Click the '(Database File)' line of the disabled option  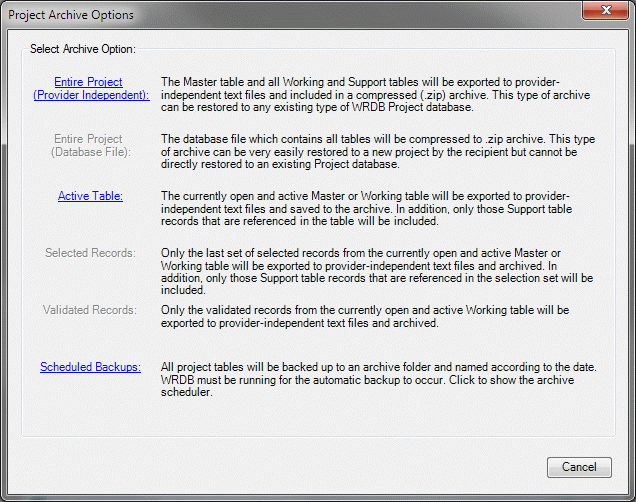(x=90, y=152)
